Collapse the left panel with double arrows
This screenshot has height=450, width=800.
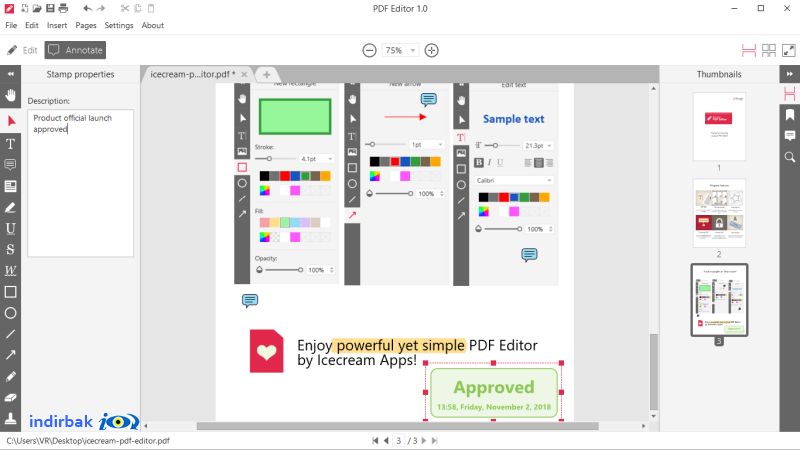tap(10, 74)
